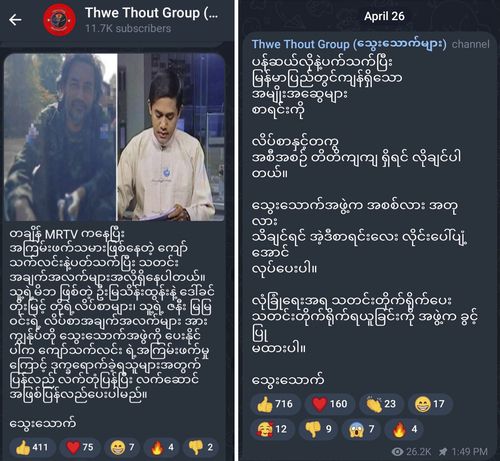Tap grinning reaction showing 17
The height and width of the screenshot is (461, 500).
tap(430, 404)
